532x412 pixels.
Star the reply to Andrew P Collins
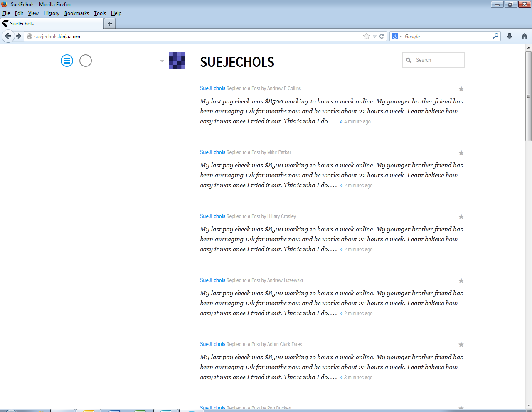point(461,89)
